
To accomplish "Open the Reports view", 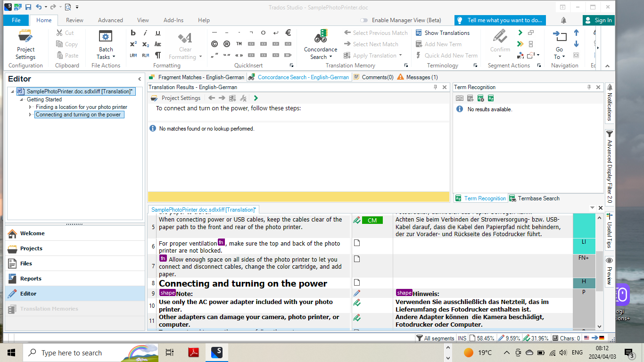I will pyautogui.click(x=75, y=279).
